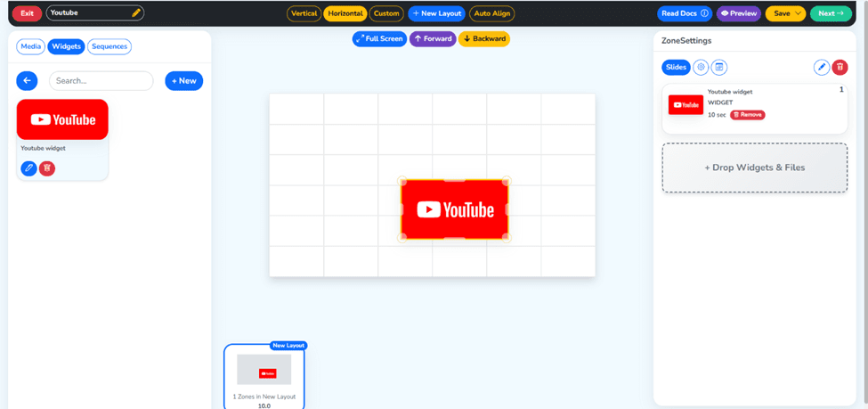Delete the Youtube widget with the red trash icon
868x409 pixels.
[x=47, y=168]
